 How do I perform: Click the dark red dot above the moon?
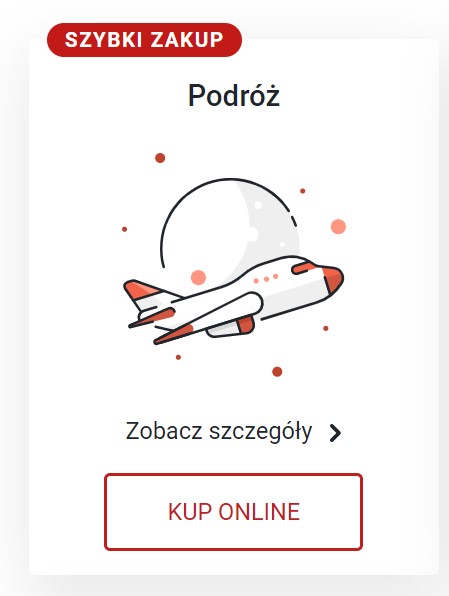(160, 158)
